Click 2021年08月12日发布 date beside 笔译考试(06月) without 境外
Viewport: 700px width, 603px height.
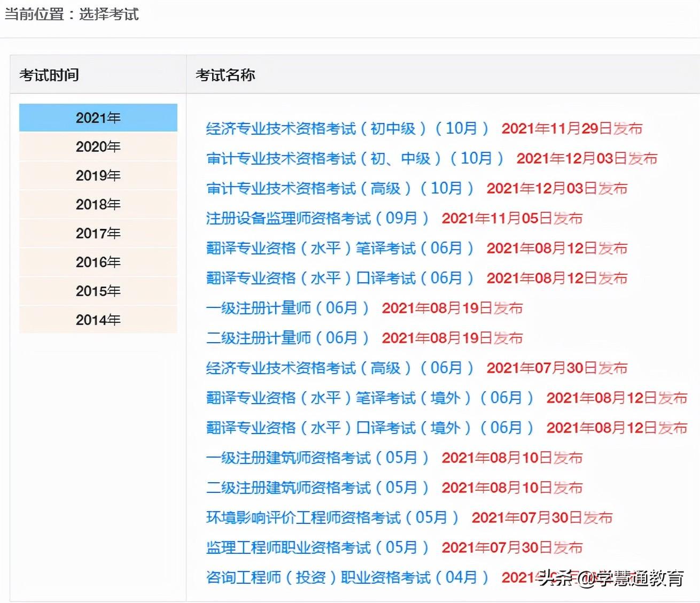click(x=557, y=248)
